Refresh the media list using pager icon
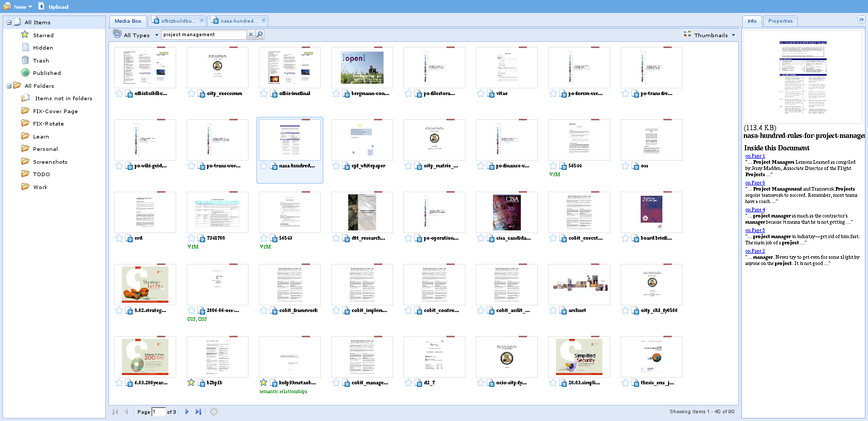This screenshot has width=868, height=421. (214, 412)
